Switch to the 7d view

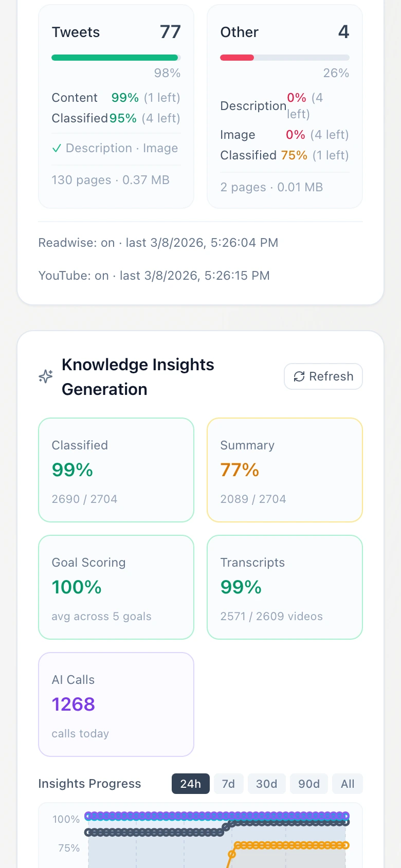pyautogui.click(x=228, y=784)
